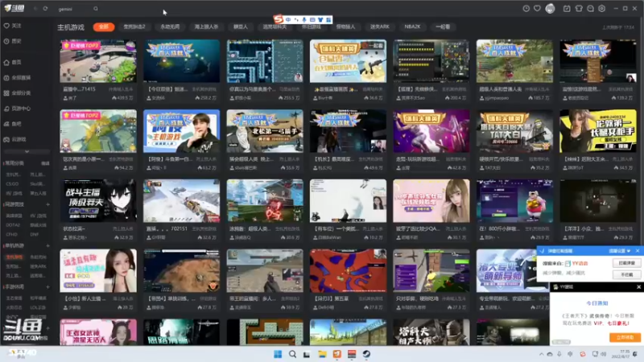Click the gemini search input field
Viewport: 644px width, 362px height.
[x=74, y=9]
